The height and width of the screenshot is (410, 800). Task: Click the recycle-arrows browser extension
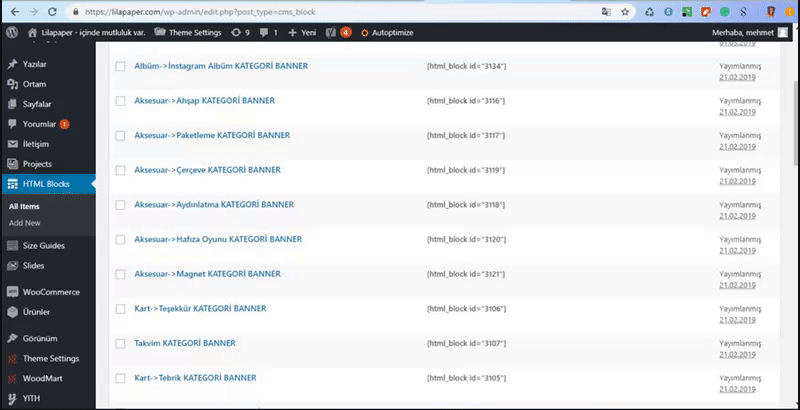tap(650, 12)
